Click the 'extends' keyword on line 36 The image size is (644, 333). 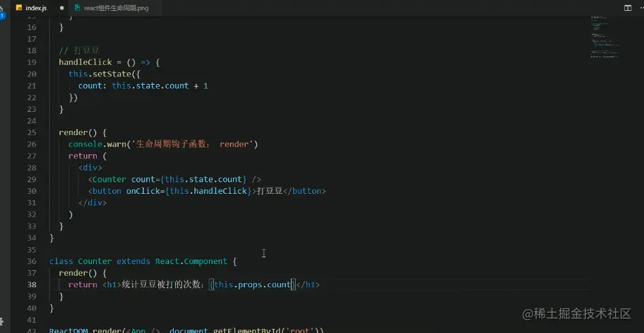[134, 261]
